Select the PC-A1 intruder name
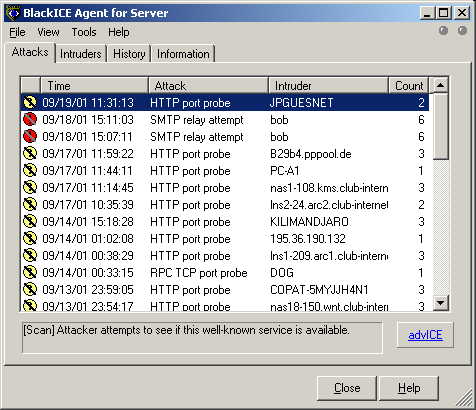Screen dimensions: 476x410 point(285,171)
